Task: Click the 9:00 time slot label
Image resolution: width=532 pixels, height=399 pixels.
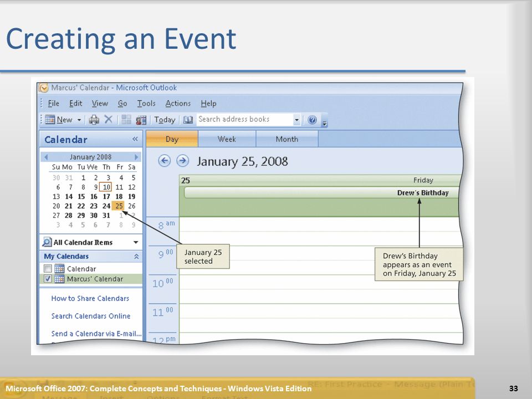Action: coord(166,254)
